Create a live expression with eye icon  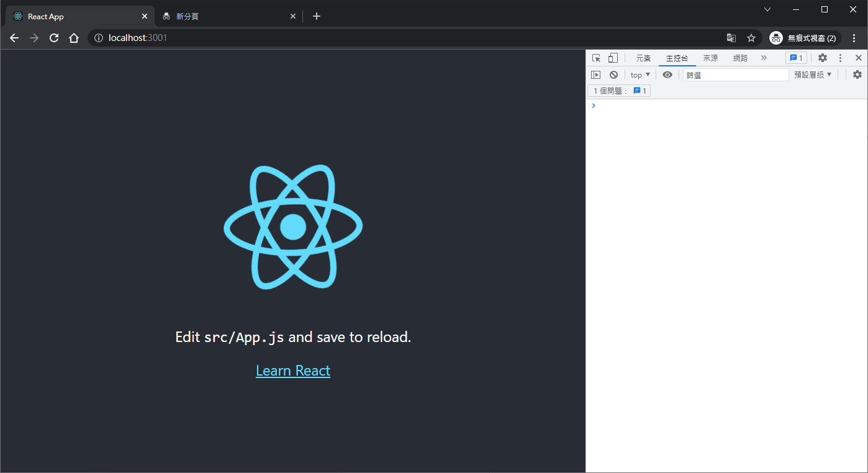pyautogui.click(x=667, y=74)
